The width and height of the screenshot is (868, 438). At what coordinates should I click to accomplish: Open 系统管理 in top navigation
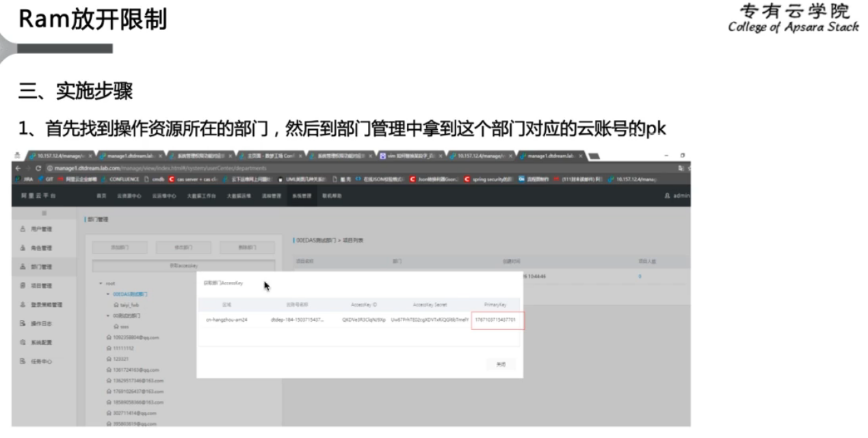[x=302, y=196]
